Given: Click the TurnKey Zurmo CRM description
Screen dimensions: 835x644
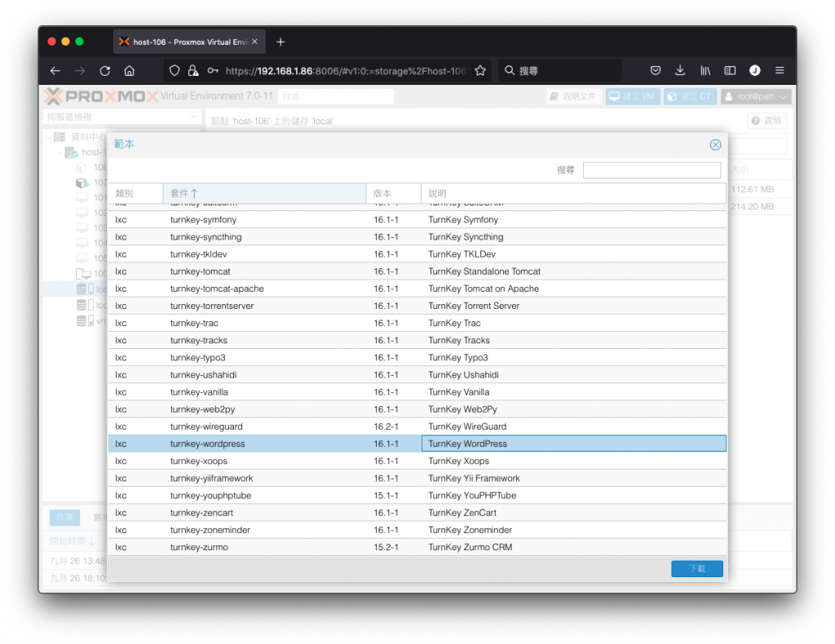Looking at the screenshot, I should [471, 547].
